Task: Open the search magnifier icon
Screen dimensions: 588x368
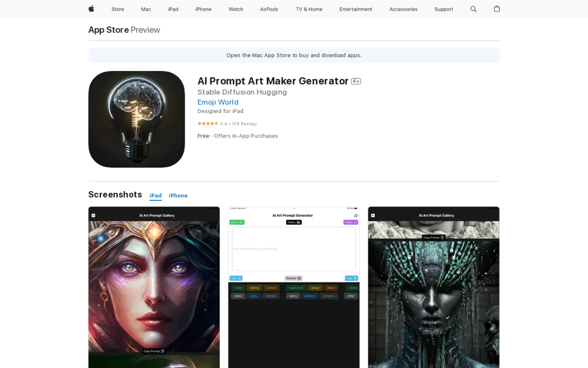Action: click(x=473, y=9)
